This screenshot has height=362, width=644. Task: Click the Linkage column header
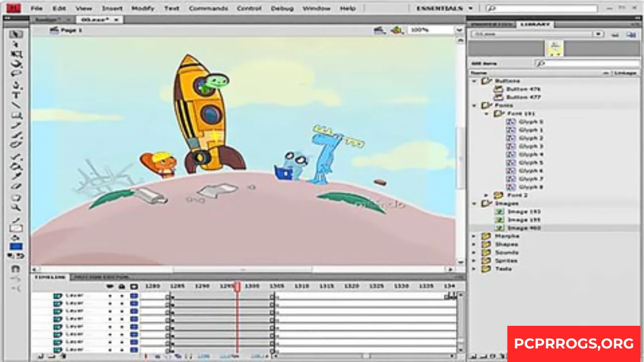click(x=625, y=73)
